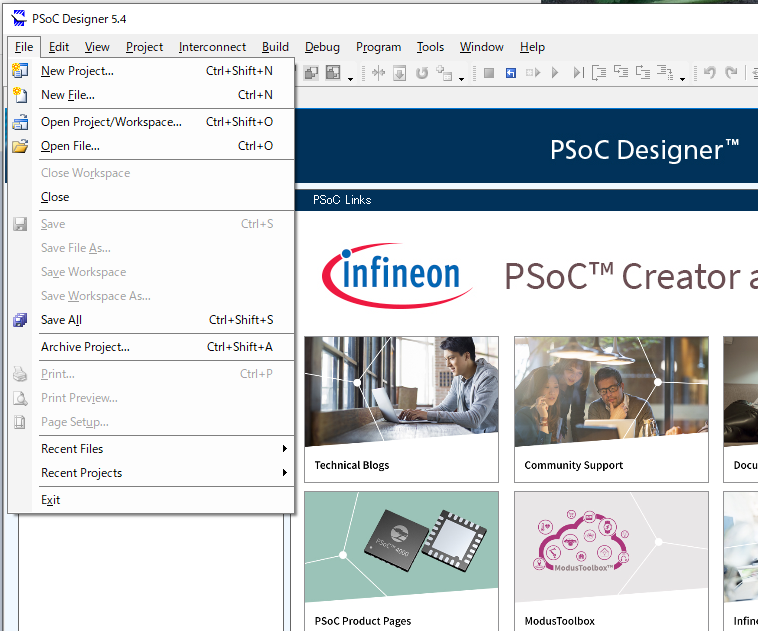Open the Tools menu
The image size is (758, 631).
pyautogui.click(x=430, y=47)
